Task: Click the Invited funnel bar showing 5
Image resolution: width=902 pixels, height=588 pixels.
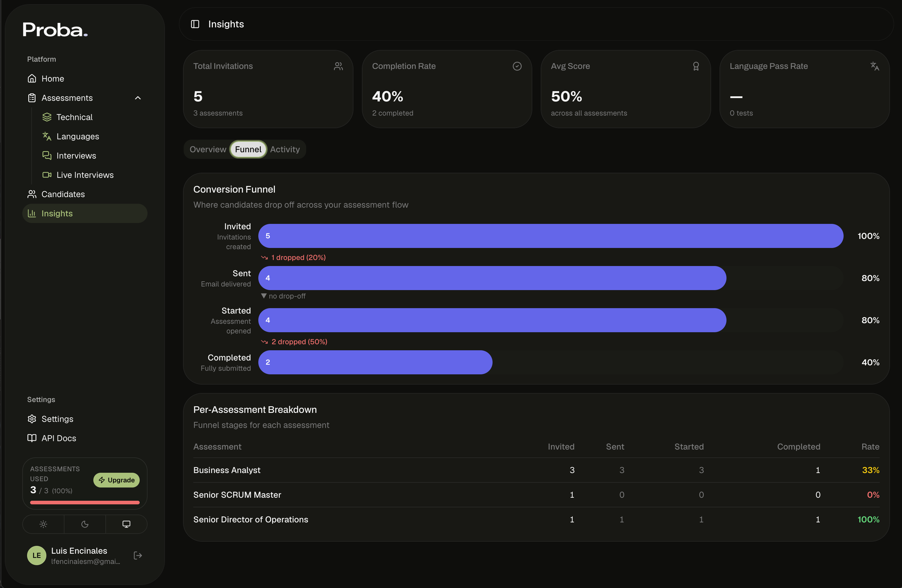Action: tap(551, 236)
